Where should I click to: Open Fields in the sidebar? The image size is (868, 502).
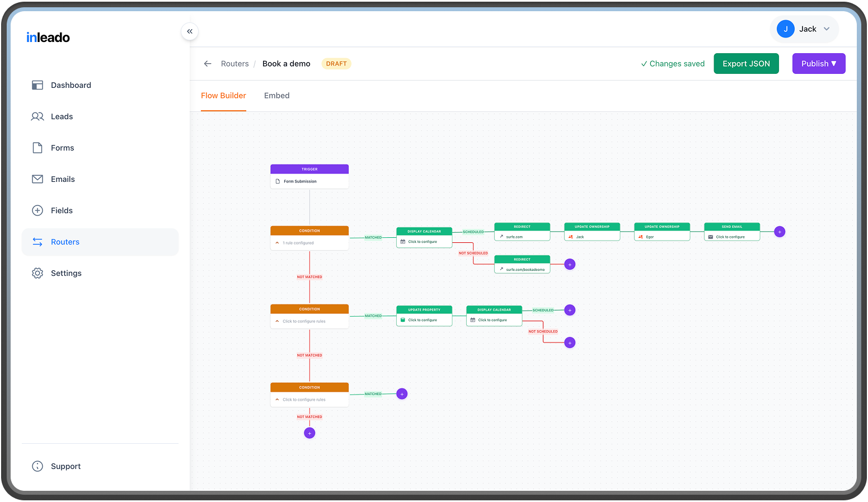[x=100, y=210]
